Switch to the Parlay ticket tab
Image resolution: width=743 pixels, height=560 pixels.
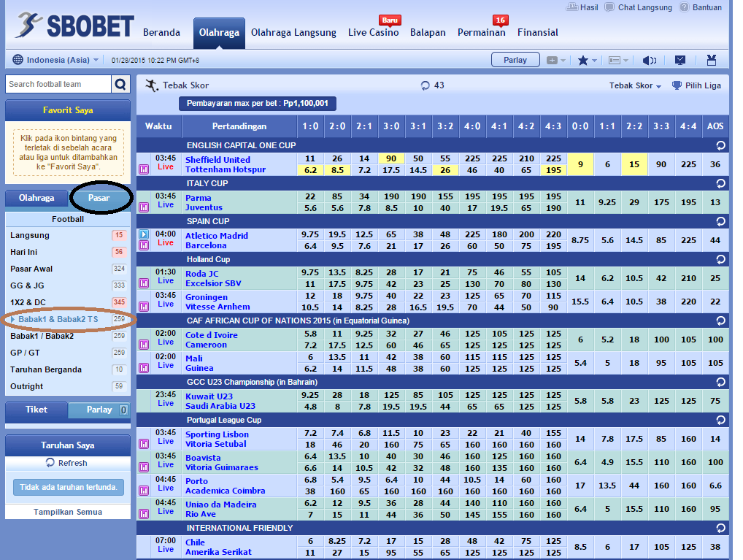[99, 410]
